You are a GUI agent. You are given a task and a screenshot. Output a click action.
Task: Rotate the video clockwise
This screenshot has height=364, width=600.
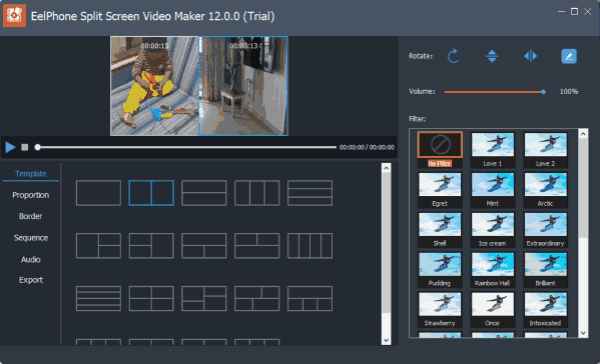tap(453, 56)
